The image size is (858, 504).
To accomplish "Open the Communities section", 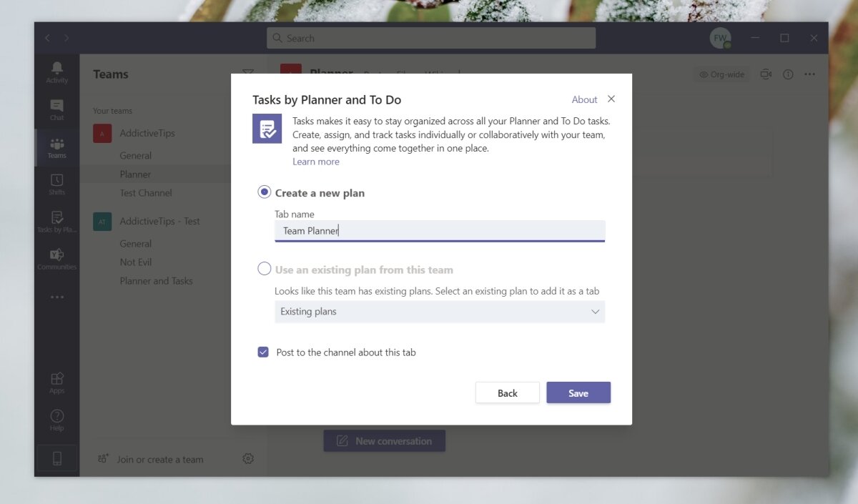I will 56,259.
